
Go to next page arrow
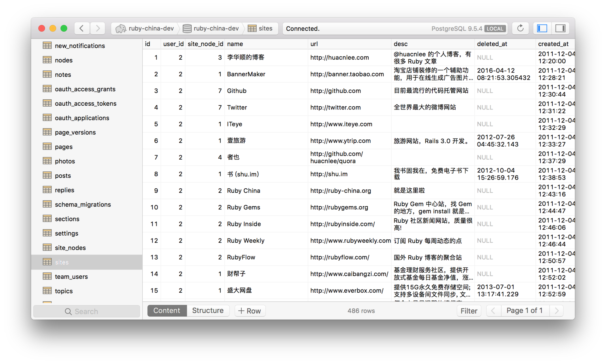pyautogui.click(x=557, y=311)
